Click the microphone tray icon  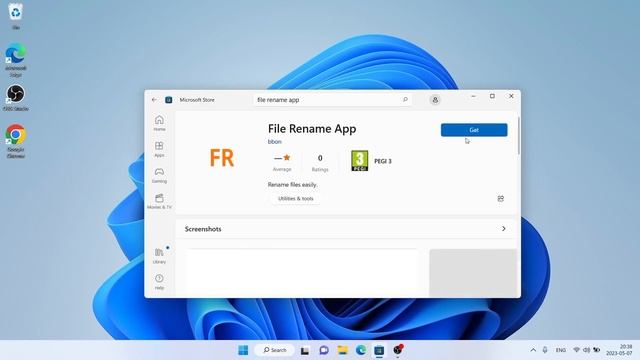[545, 350]
